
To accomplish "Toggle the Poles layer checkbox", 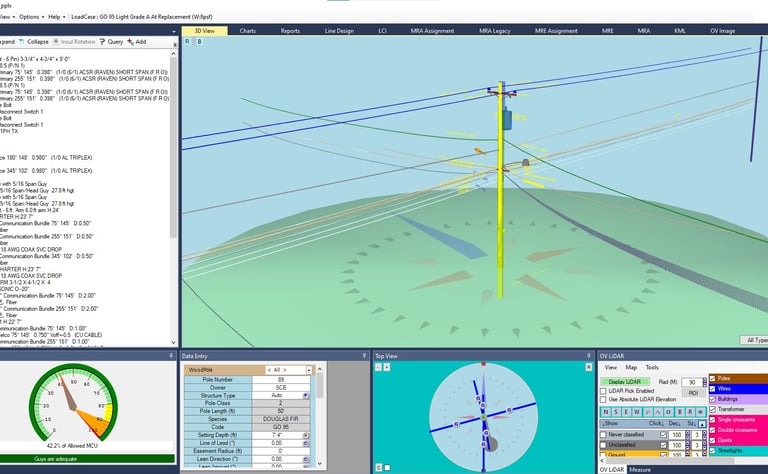I will pos(713,379).
